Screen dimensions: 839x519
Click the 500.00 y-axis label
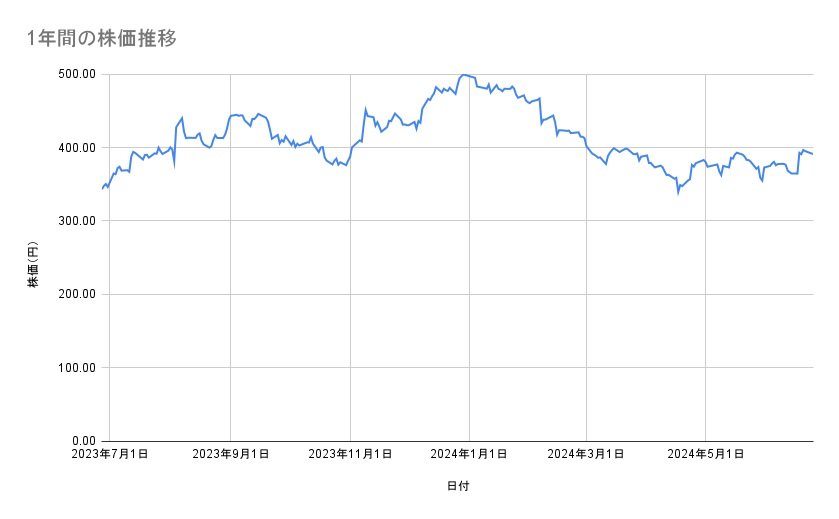[76, 74]
